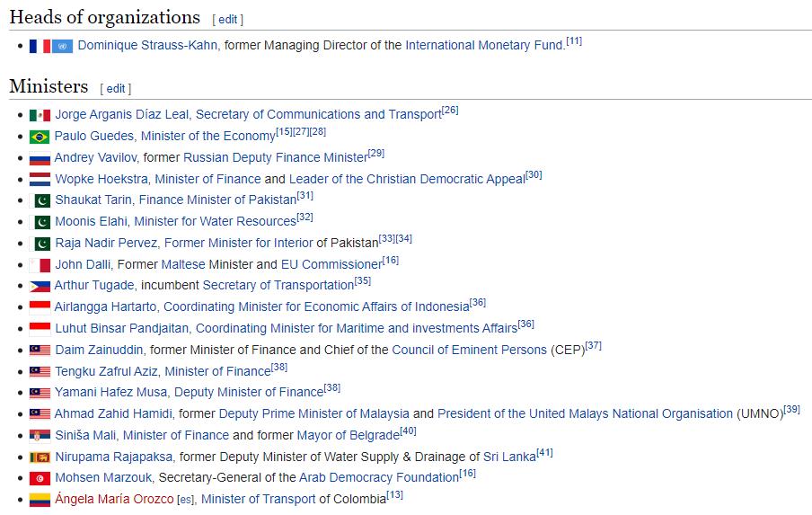Click the Mexican flag next to Jorge Arganis

click(40, 115)
